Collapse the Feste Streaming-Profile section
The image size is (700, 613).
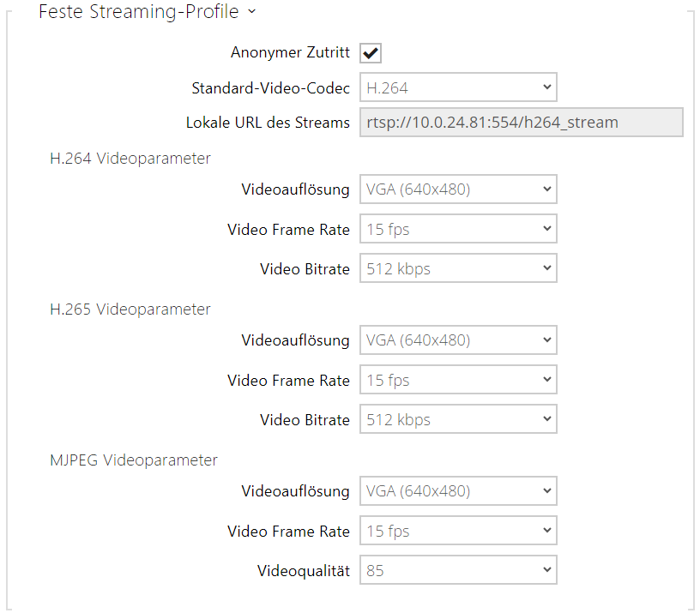(251, 12)
